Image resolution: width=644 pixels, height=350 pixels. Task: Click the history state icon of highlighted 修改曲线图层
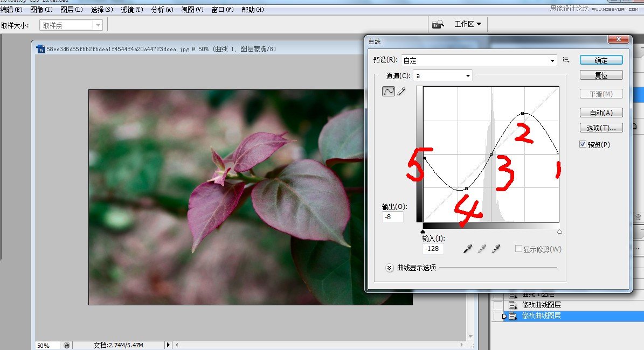[x=513, y=316]
